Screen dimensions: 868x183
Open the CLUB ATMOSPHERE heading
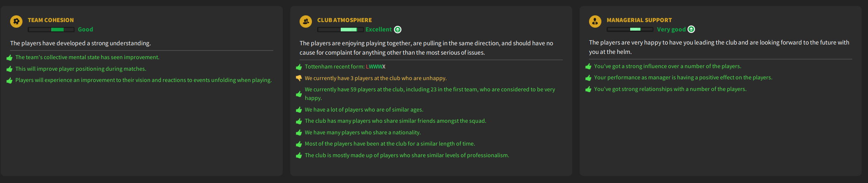[345, 20]
